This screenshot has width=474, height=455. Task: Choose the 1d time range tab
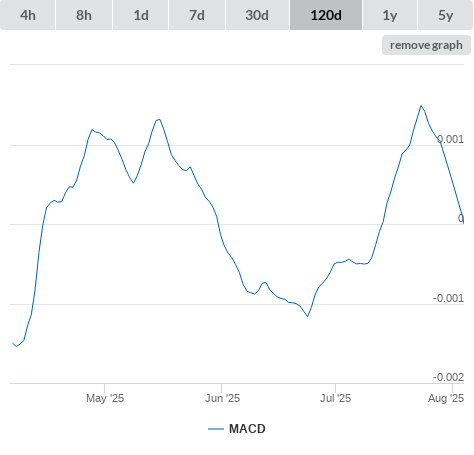click(x=141, y=15)
